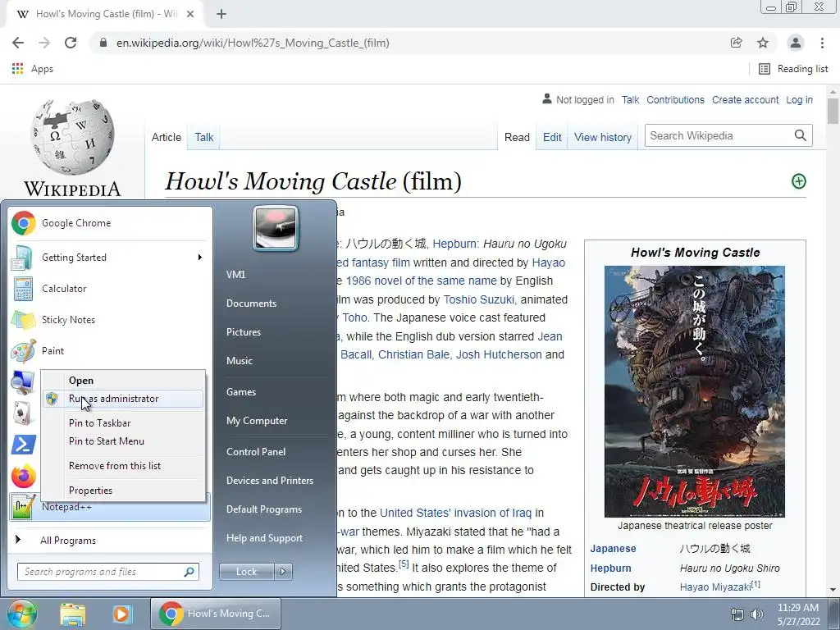Screen dimensions: 840x630
Task: Click the Notepad++ icon in Start menu
Action: 24,507
